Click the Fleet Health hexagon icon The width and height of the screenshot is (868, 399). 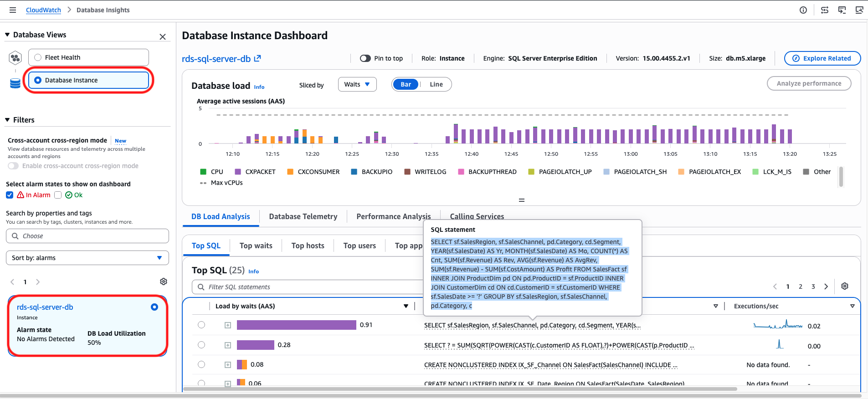15,58
